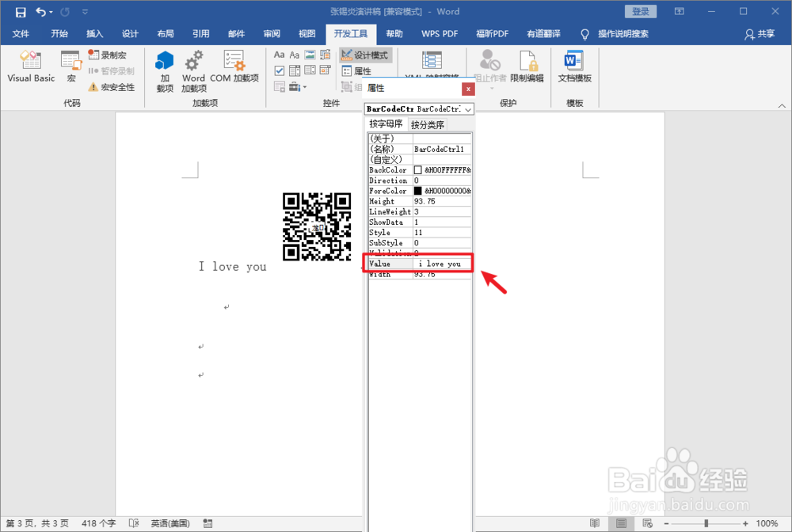
Task: Toggle 设计模式 design mode
Action: (365, 55)
